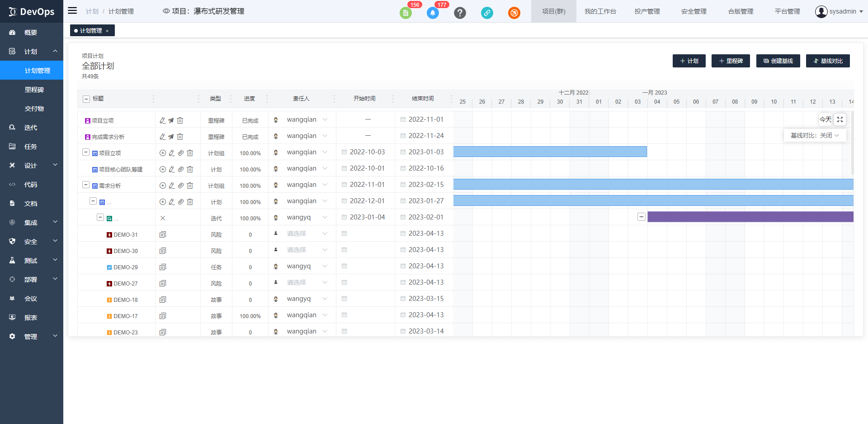Click the + 计划 button
The width and height of the screenshot is (868, 424).
click(689, 61)
